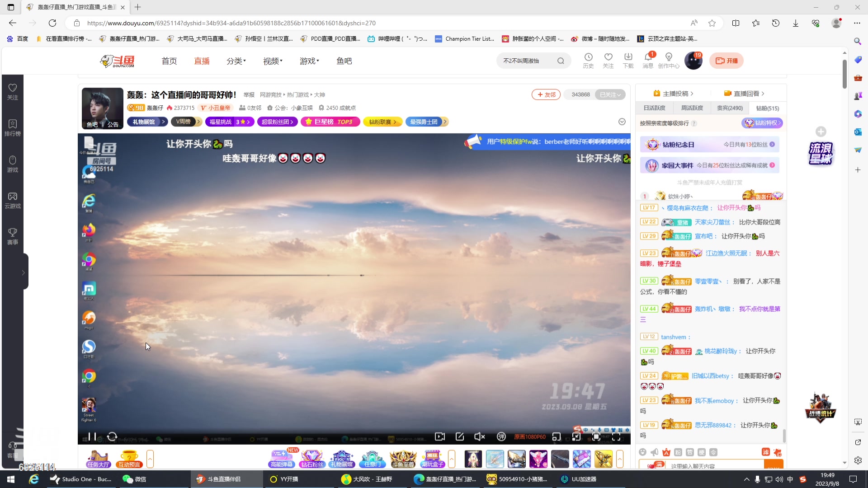Mute the live stream audio
This screenshot has height=488, width=868.
(479, 436)
